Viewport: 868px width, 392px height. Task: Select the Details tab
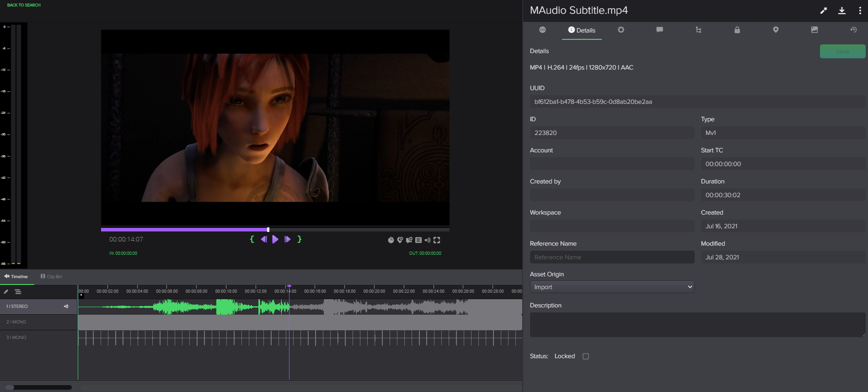pyautogui.click(x=581, y=30)
